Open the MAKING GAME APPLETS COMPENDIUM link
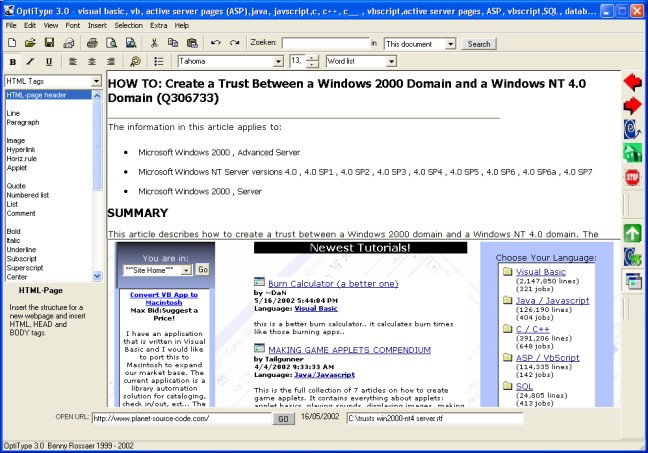 [x=350, y=350]
